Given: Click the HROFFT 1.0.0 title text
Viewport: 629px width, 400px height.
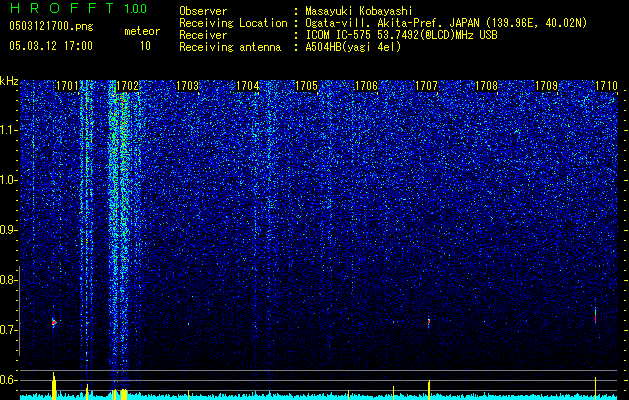Looking at the screenshot, I should click(79, 8).
